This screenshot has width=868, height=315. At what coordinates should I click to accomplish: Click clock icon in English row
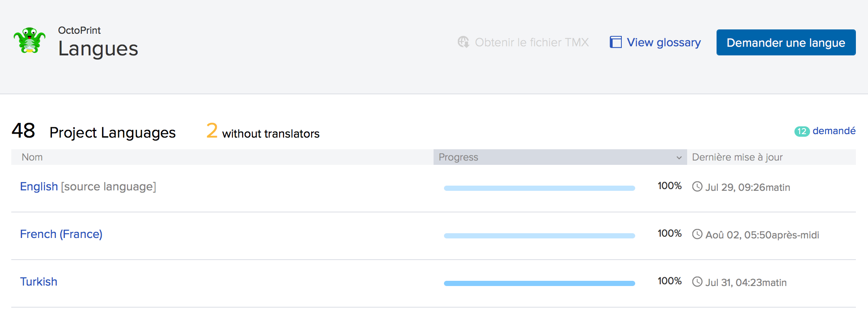(x=697, y=186)
